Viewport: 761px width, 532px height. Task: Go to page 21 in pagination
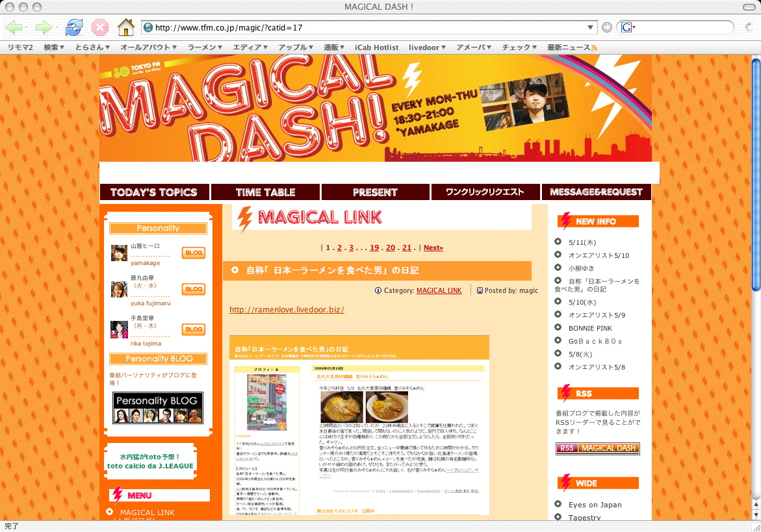[x=407, y=247]
